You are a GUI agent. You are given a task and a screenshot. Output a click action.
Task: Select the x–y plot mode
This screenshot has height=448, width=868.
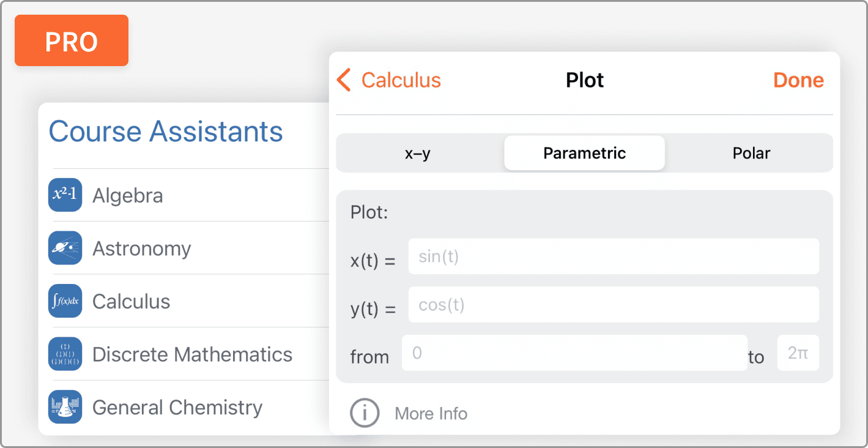tap(418, 153)
